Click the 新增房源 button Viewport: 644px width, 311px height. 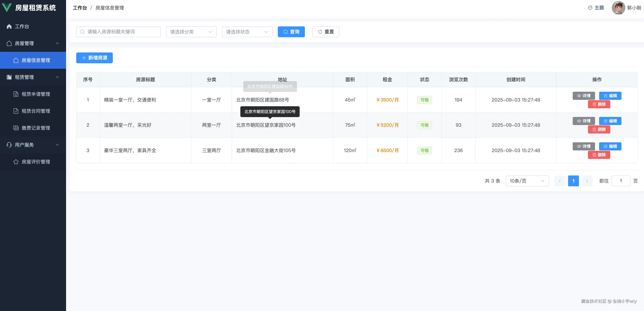click(x=94, y=58)
